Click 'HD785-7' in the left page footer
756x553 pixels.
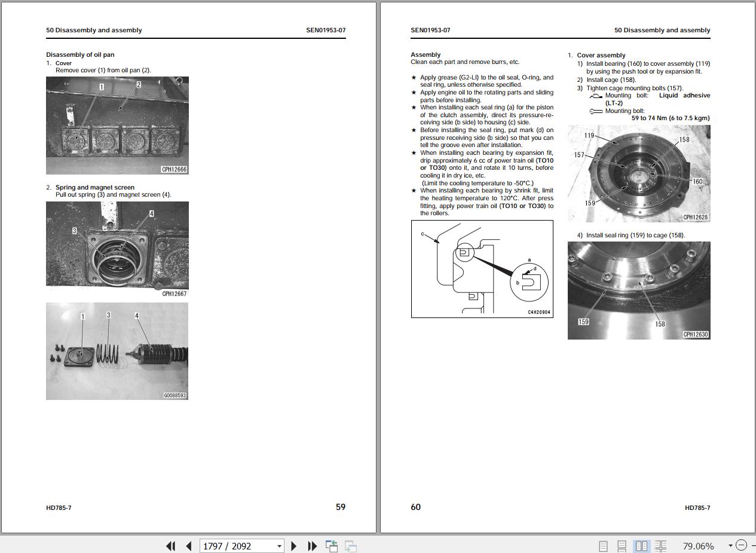(x=59, y=508)
